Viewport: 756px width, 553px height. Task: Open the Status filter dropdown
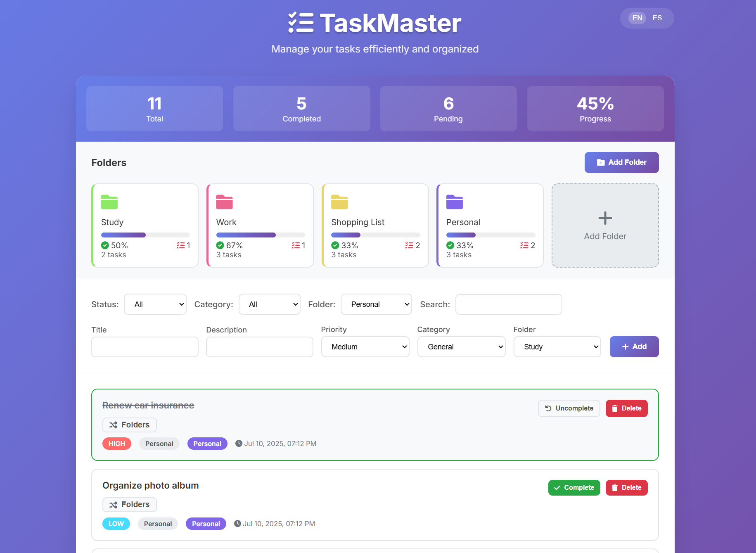[155, 304]
